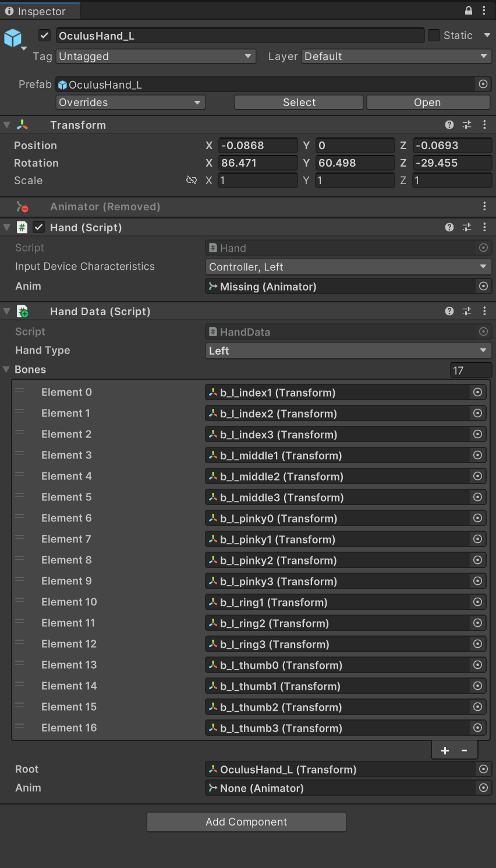Collapse the Hand Data (Script) component

7,311
